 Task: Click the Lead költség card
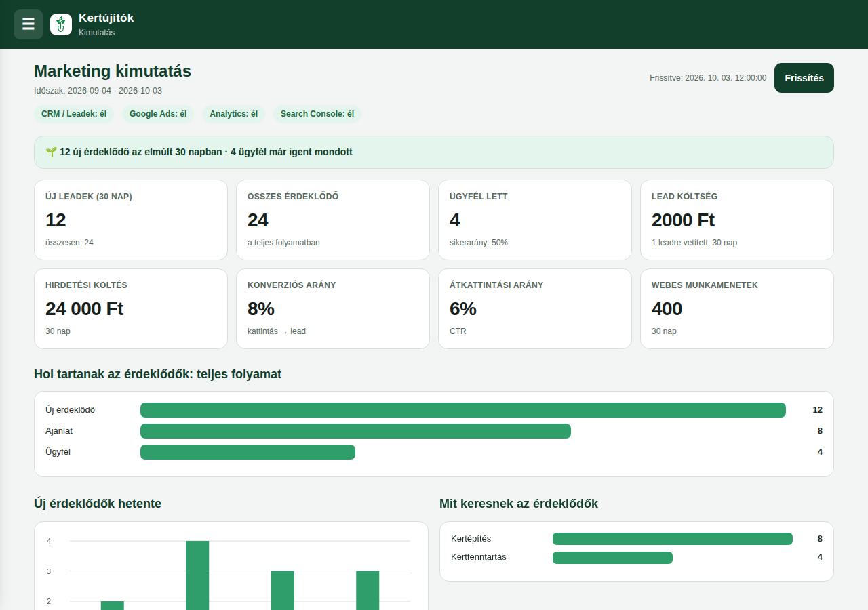737,220
